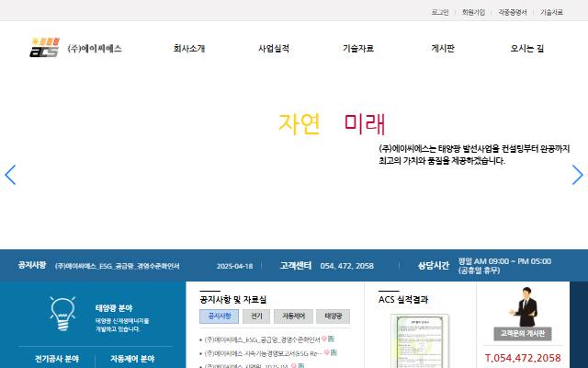Open the 사업실적 menu
588x368 pixels.
(274, 49)
